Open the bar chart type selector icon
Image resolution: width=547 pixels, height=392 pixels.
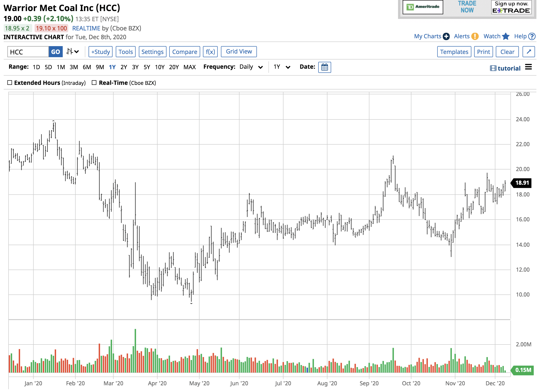pos(72,52)
